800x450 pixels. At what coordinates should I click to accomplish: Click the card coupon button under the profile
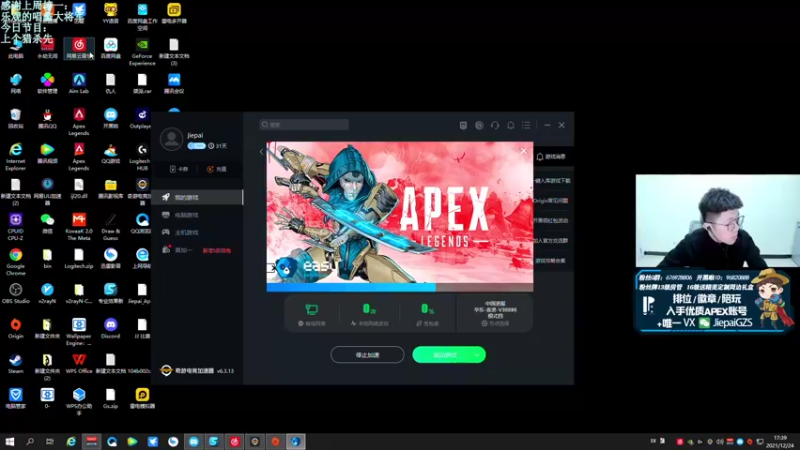pyautogui.click(x=179, y=169)
